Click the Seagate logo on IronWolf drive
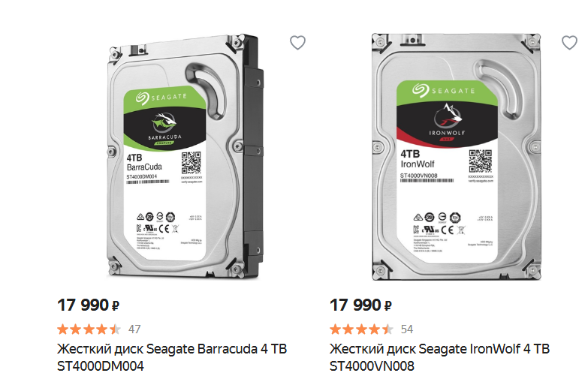588x373 pixels. coord(444,90)
